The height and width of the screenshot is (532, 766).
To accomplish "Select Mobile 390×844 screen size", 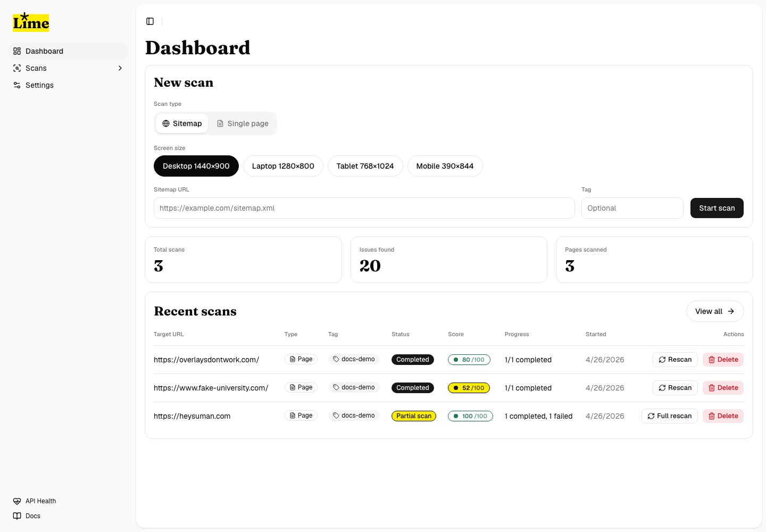I will pos(445,166).
